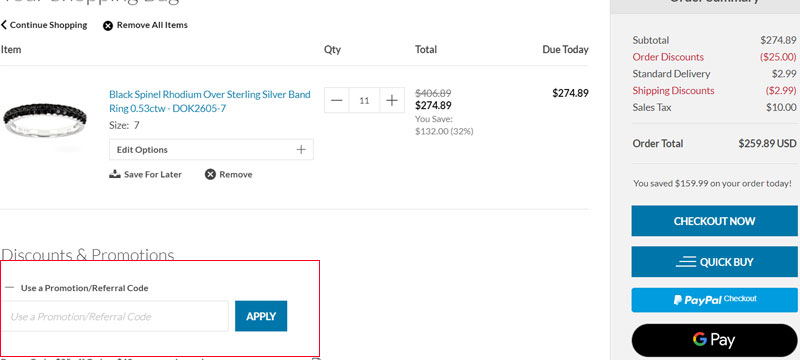Click the strikethrough price $406.89

[433, 93]
